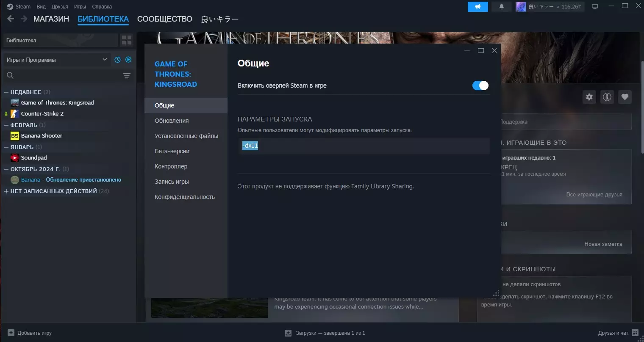The height and width of the screenshot is (342, 644).
Task: Click the game info icon
Action: tap(607, 97)
